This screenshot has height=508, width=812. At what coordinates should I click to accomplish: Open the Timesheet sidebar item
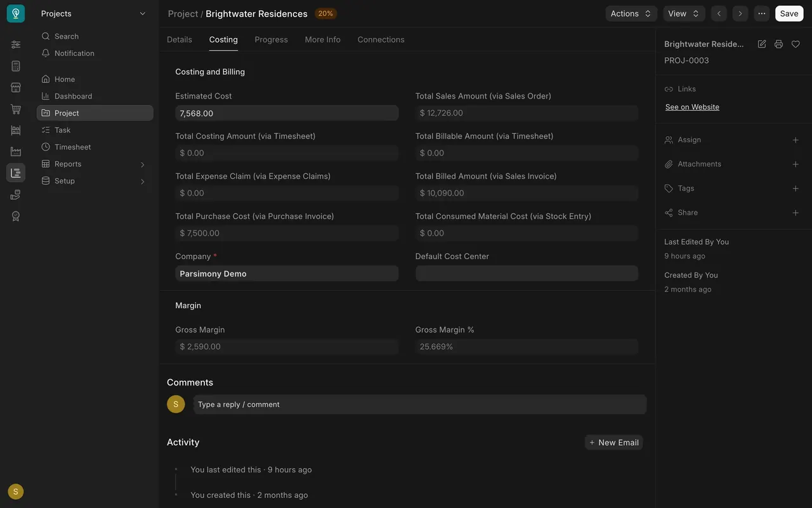(95, 147)
